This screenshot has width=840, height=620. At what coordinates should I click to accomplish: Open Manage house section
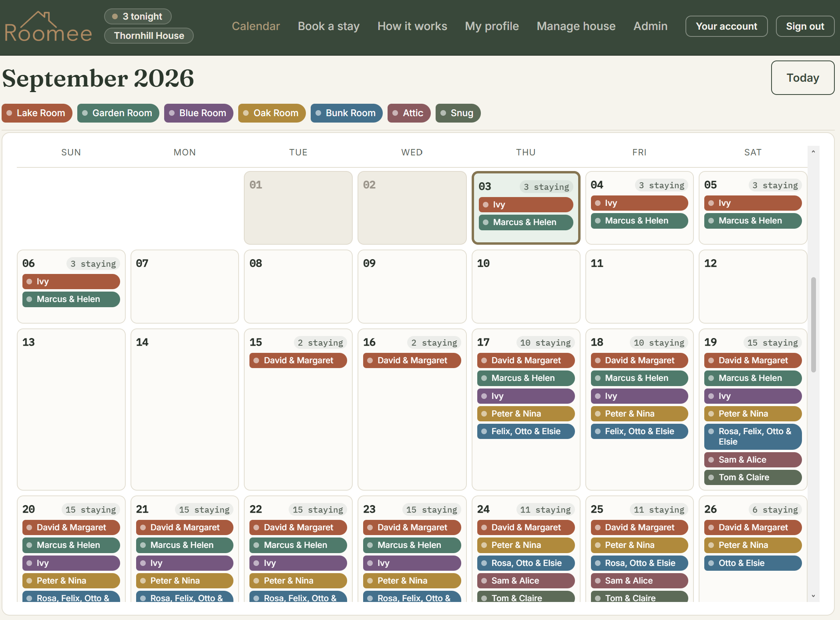coord(576,26)
